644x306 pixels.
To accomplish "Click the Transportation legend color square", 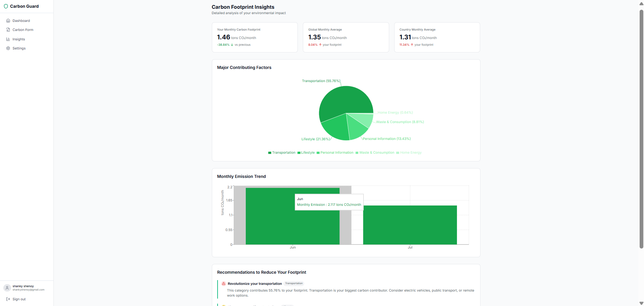I will [x=270, y=153].
